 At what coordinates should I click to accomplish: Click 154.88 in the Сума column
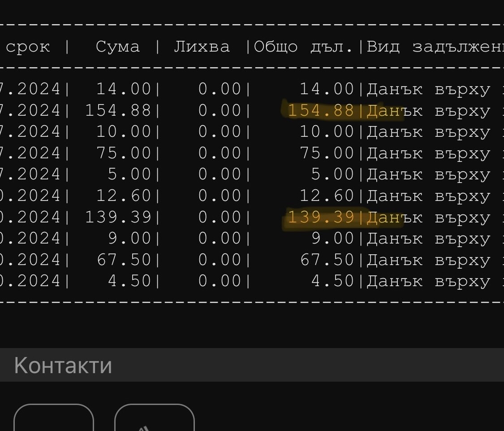pyautogui.click(x=118, y=110)
